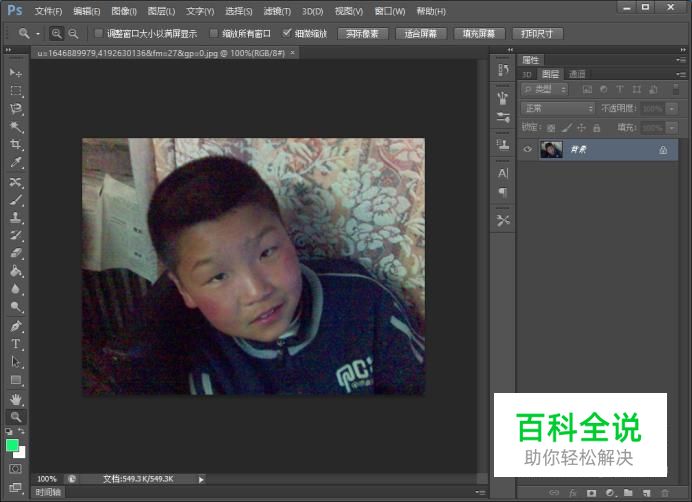
Task: Click the Zoom Out magnifier option
Action: tap(73, 33)
